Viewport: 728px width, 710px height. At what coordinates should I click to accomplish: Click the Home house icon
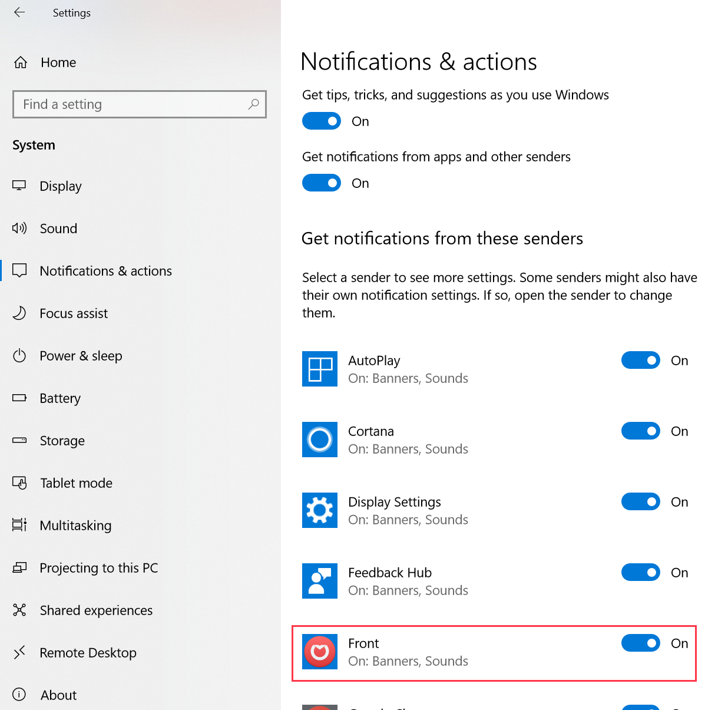click(21, 62)
